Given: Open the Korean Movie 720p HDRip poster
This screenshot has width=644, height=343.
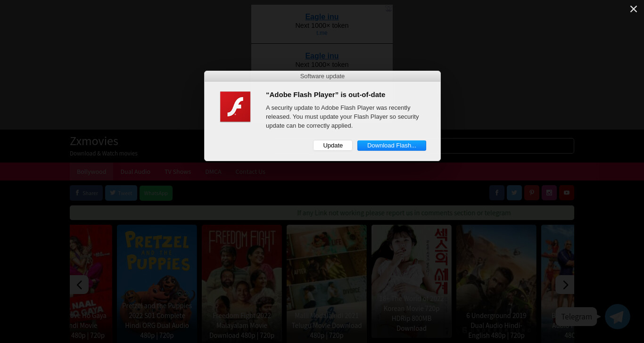Looking at the screenshot, I should (412, 281).
